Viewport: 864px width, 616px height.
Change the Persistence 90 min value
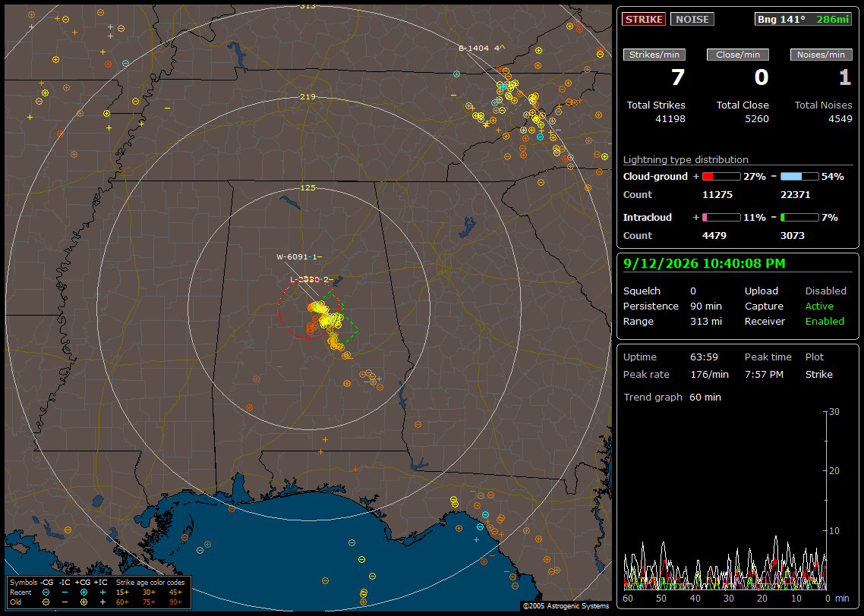point(706,306)
